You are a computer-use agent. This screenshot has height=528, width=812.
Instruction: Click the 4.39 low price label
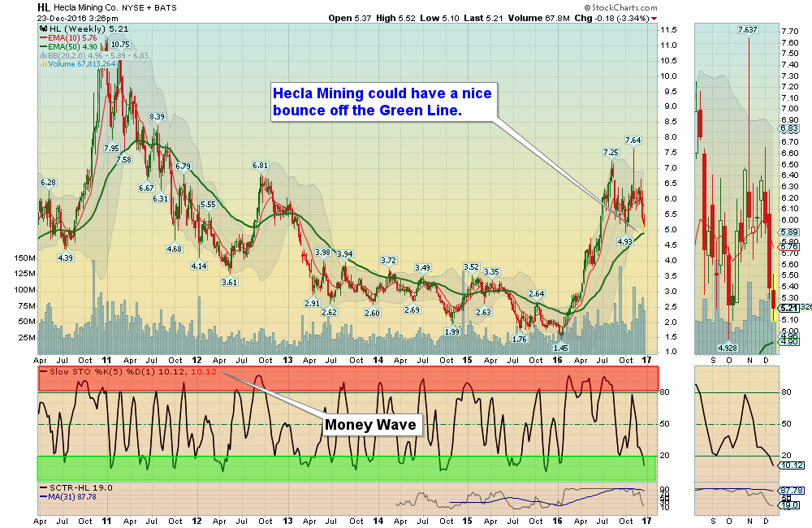click(x=65, y=258)
